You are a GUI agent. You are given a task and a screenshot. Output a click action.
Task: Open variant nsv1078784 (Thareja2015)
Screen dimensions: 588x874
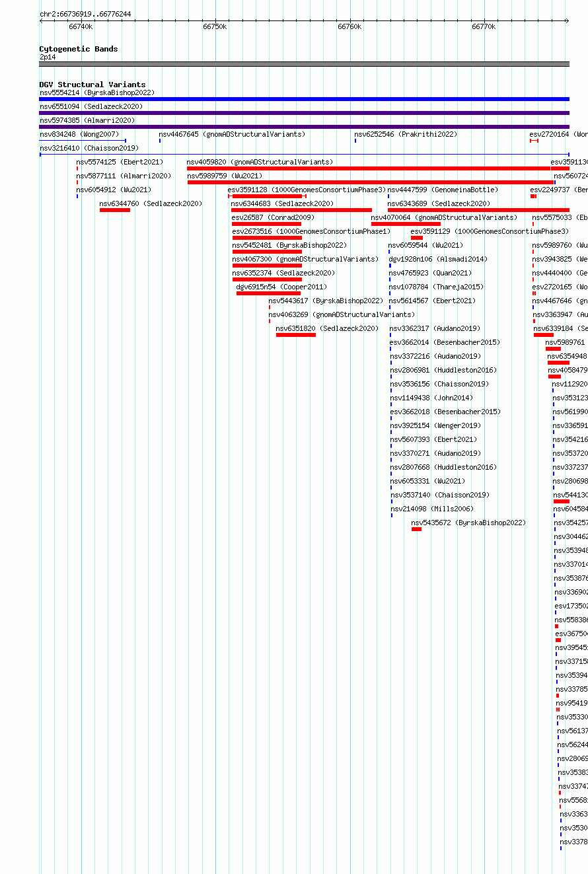[x=436, y=287]
